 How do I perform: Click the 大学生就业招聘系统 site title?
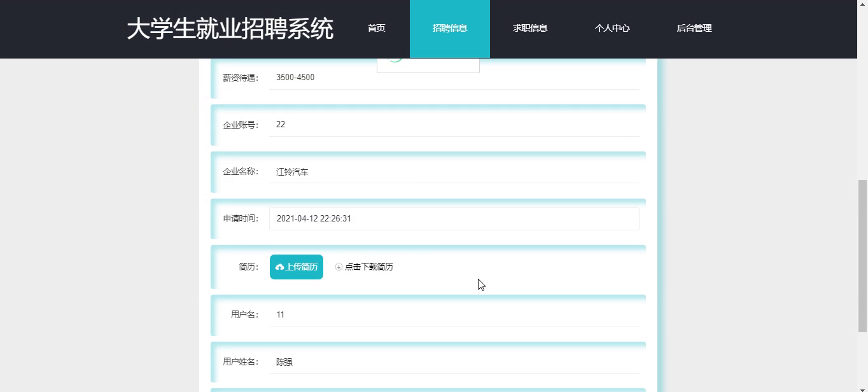(x=230, y=29)
